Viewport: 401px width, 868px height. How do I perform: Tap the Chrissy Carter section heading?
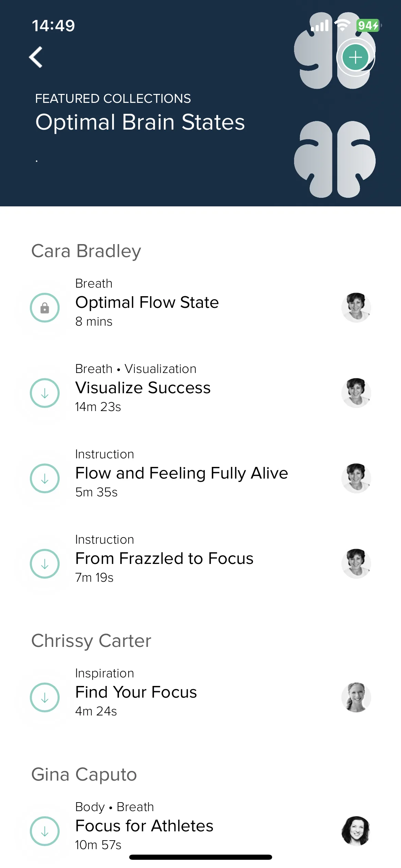[x=91, y=641]
